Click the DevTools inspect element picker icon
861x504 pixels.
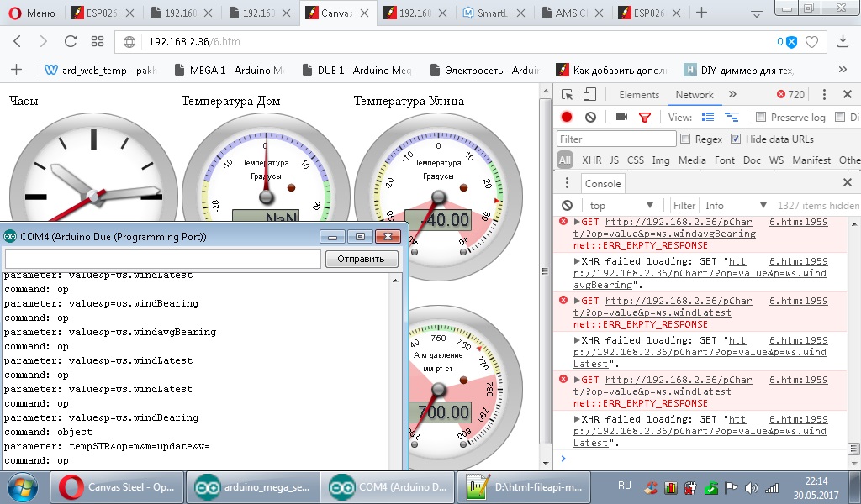568,95
